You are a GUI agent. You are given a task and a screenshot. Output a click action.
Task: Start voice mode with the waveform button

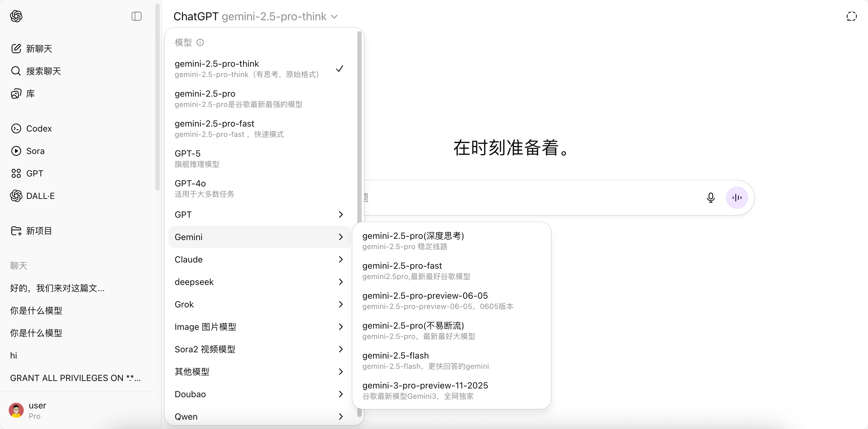click(x=737, y=197)
